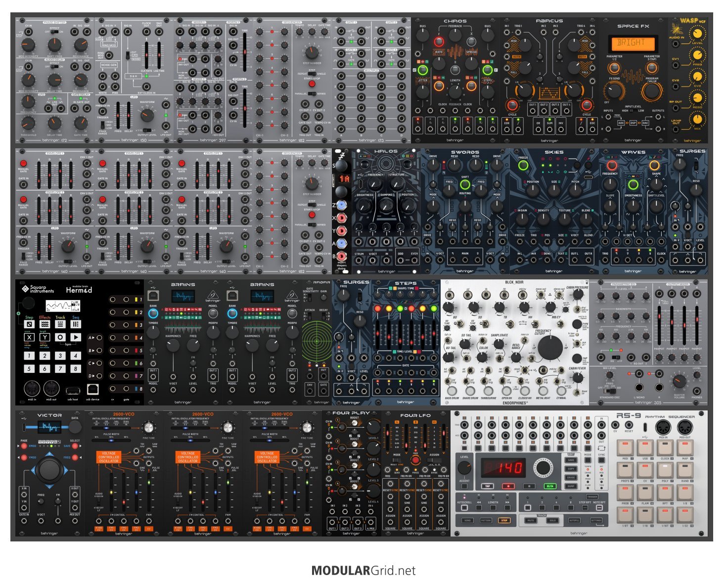The width and height of the screenshot is (728, 581).
Task: Flip the INPUT LEVEL high/low switch on Space FX
Action: 633,111
